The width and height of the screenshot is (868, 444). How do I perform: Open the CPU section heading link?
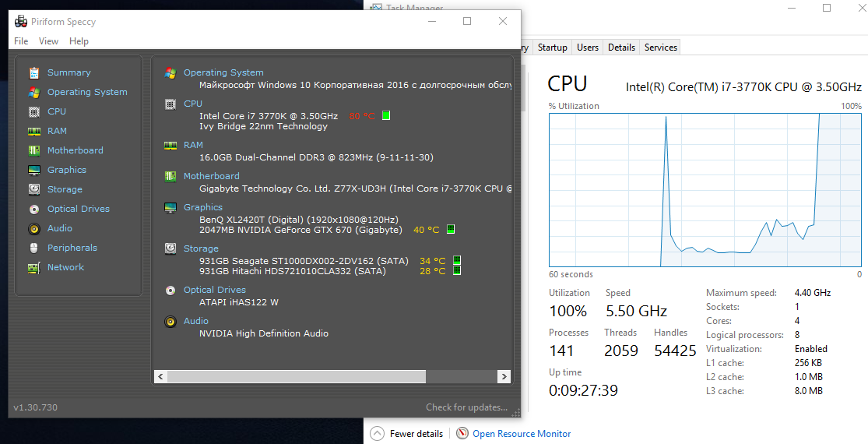click(192, 104)
